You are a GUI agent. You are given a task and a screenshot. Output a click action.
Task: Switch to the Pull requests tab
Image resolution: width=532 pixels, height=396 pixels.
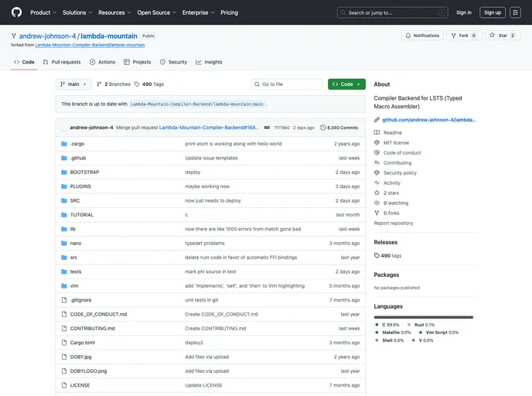click(x=61, y=62)
